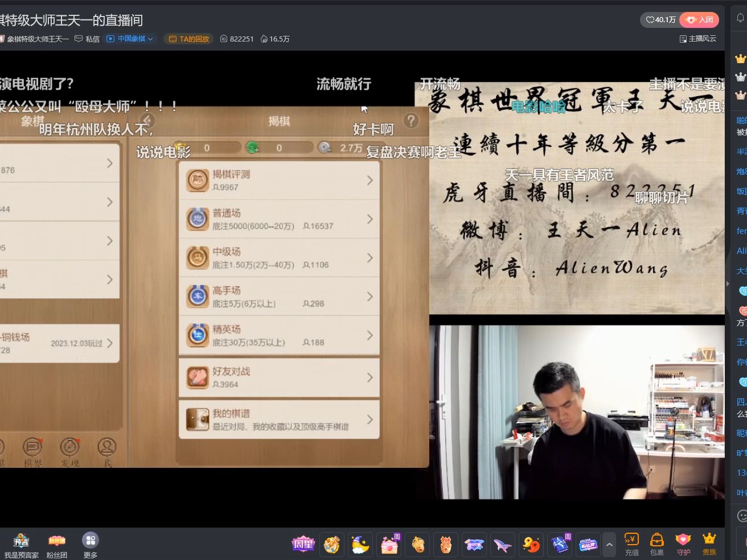Click chevron on the 中级场 row
Viewport: 747px width, 560px height.
click(x=370, y=257)
